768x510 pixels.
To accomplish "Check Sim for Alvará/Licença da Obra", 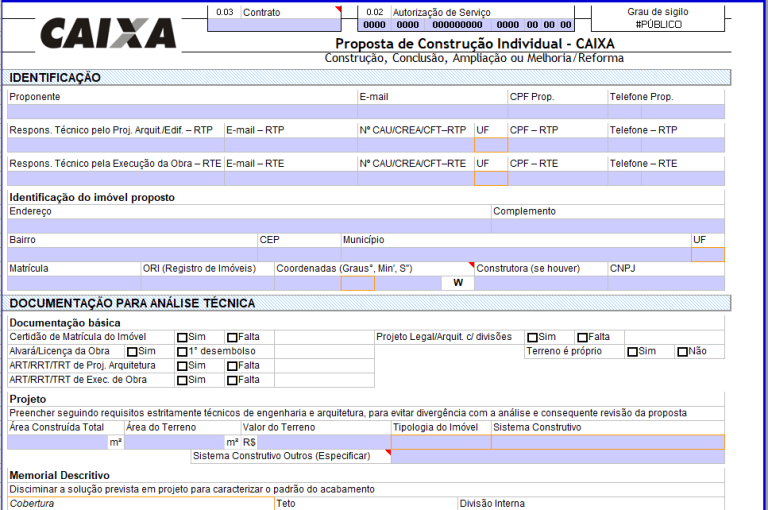I will tap(132, 352).
